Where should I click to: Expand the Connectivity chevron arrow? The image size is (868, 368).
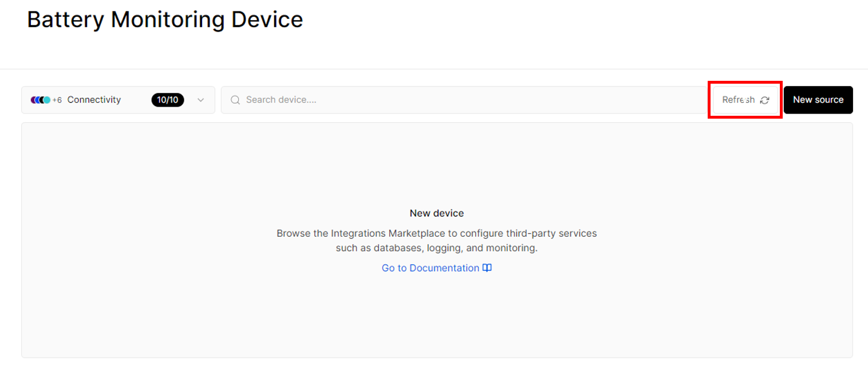[x=200, y=100]
